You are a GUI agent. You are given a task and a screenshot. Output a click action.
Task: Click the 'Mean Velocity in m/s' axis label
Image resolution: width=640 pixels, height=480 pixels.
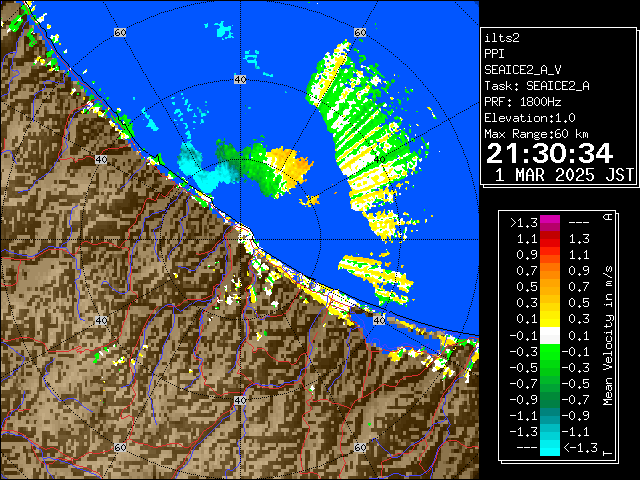609,336
